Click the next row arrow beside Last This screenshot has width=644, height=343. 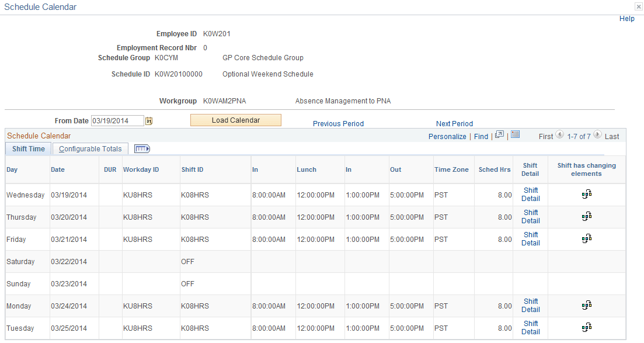[598, 134]
